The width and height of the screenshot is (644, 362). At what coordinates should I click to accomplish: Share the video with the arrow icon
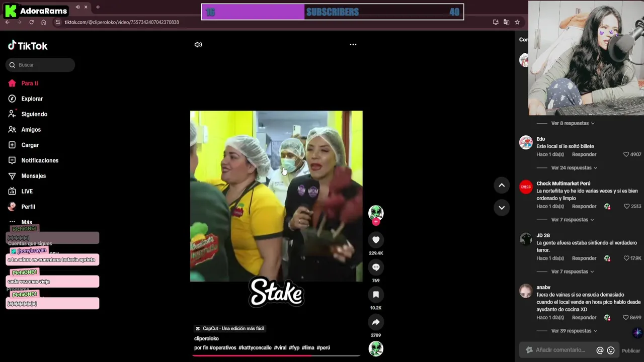(376, 322)
